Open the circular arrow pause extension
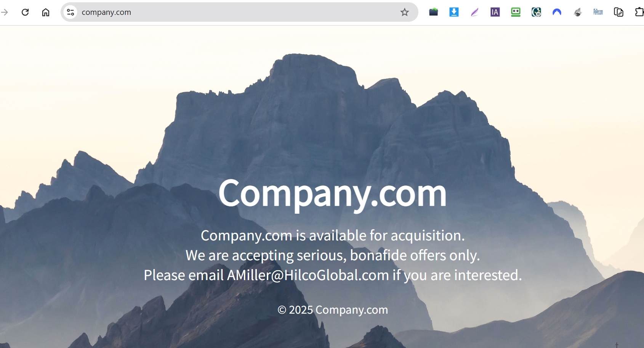The height and width of the screenshot is (348, 644). coord(537,12)
